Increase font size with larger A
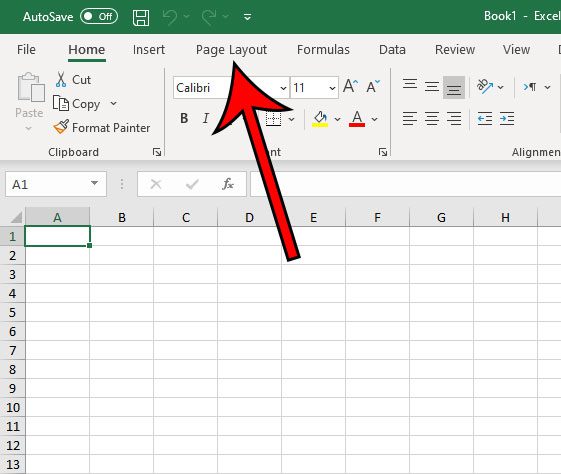Viewport: 561px width, 474px height. click(x=350, y=87)
